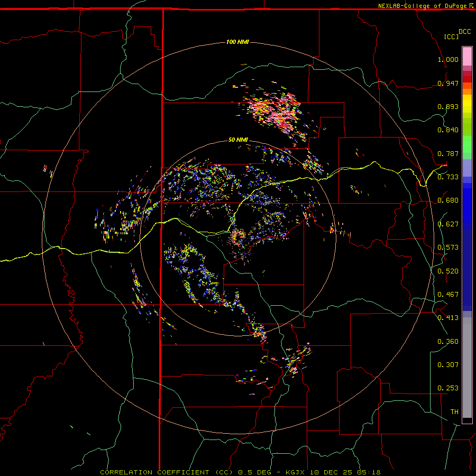
Task: Pick the pink top segment of color scale
Action: point(467,56)
